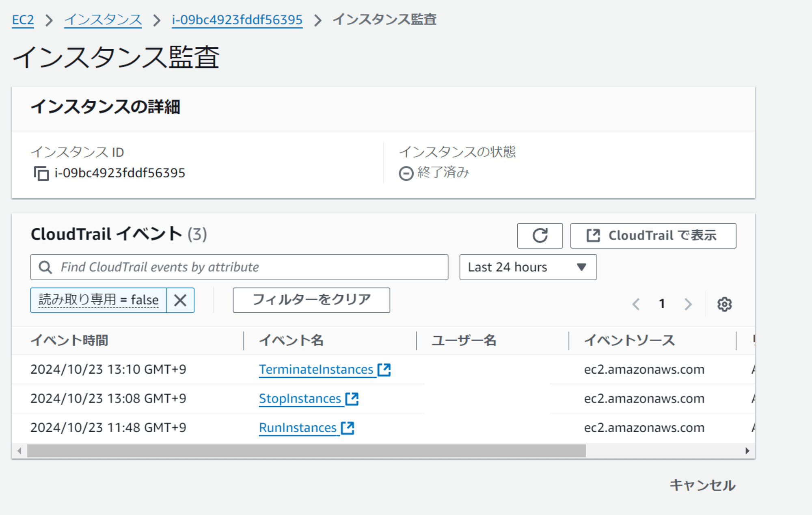This screenshot has height=515, width=812.
Task: Click the イベントソース column header
Action: pos(629,340)
